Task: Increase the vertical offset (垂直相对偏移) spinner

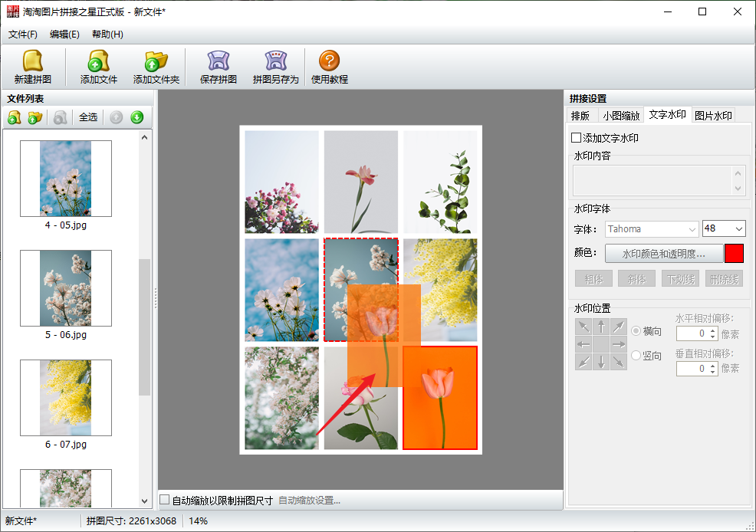Action: (x=712, y=366)
